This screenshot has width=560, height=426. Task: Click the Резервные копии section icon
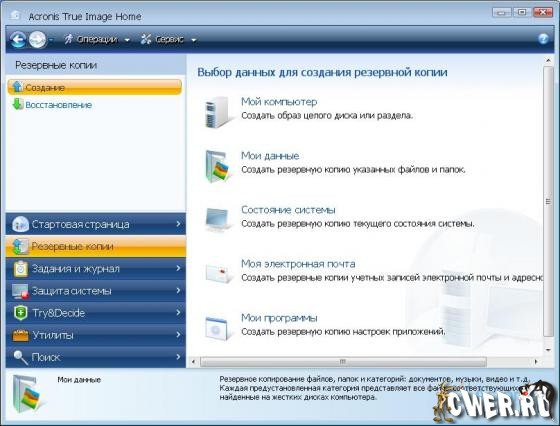coord(20,246)
